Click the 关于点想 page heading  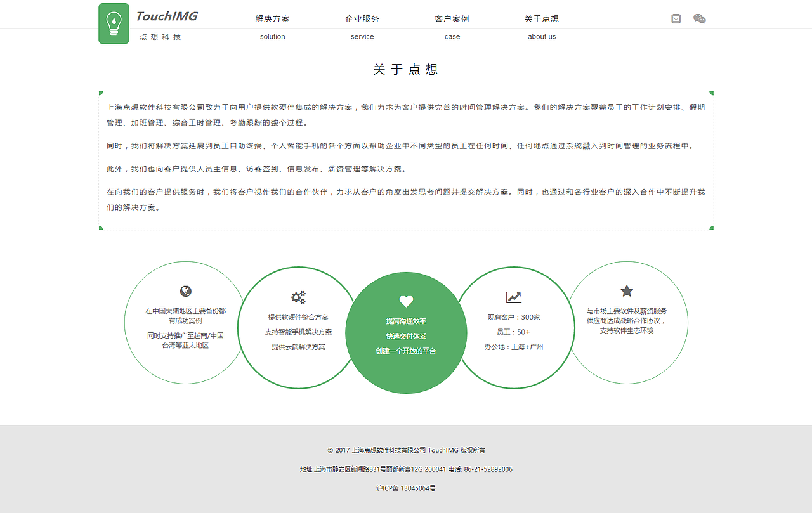406,68
